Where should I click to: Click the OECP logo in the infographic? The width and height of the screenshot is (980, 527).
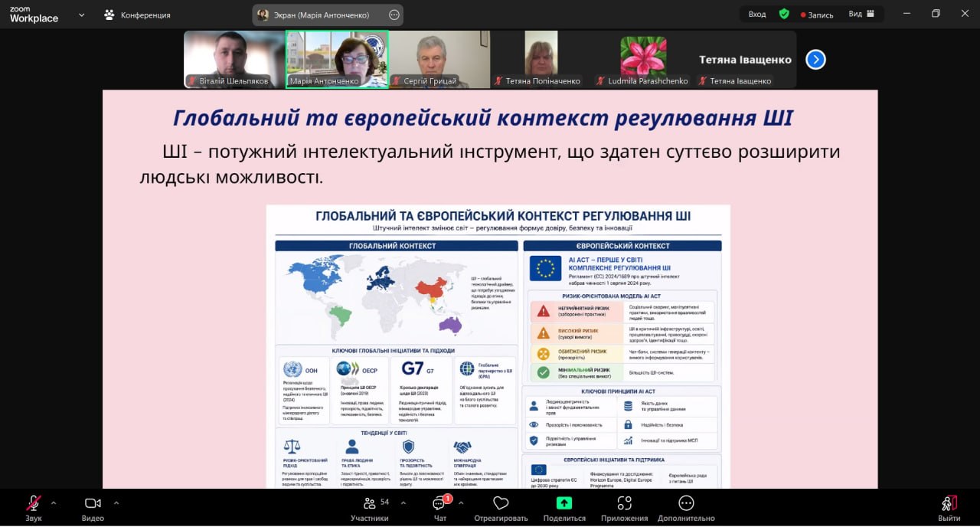pyautogui.click(x=348, y=368)
